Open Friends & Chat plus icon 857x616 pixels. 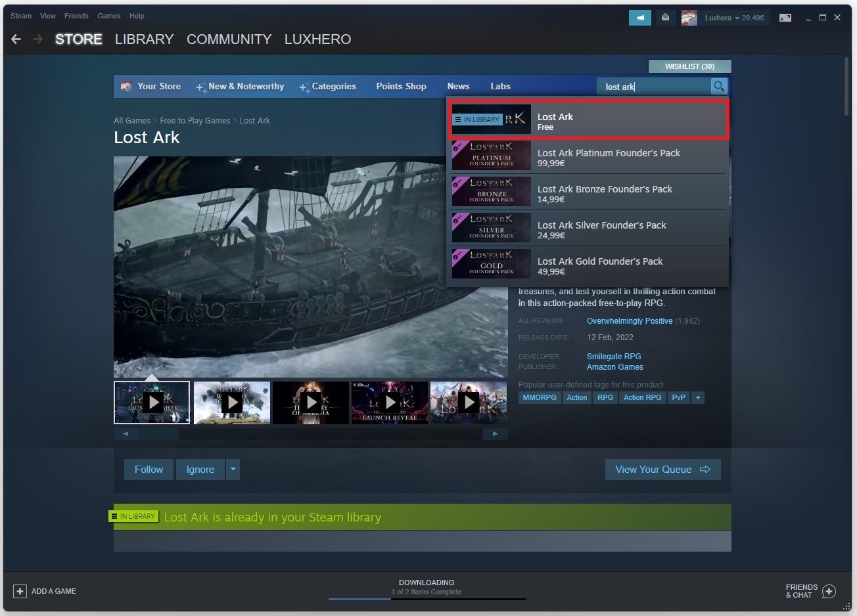click(x=829, y=591)
